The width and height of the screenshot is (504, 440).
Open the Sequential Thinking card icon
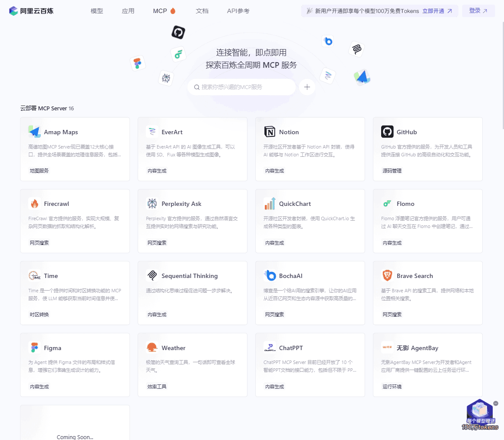tap(152, 276)
